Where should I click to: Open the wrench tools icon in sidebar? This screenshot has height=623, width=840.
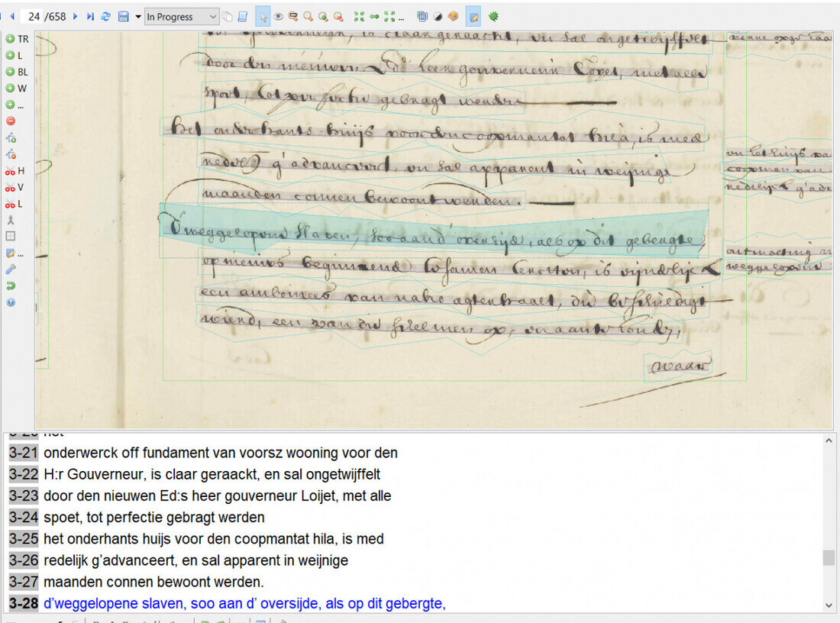click(10, 270)
